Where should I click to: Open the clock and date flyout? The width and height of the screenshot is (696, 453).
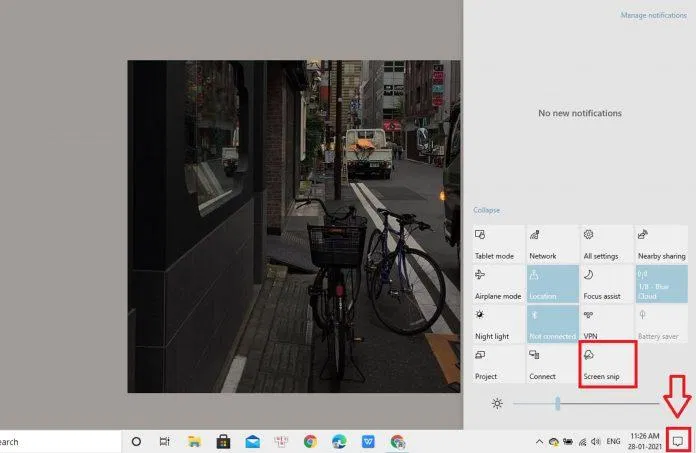click(x=645, y=441)
